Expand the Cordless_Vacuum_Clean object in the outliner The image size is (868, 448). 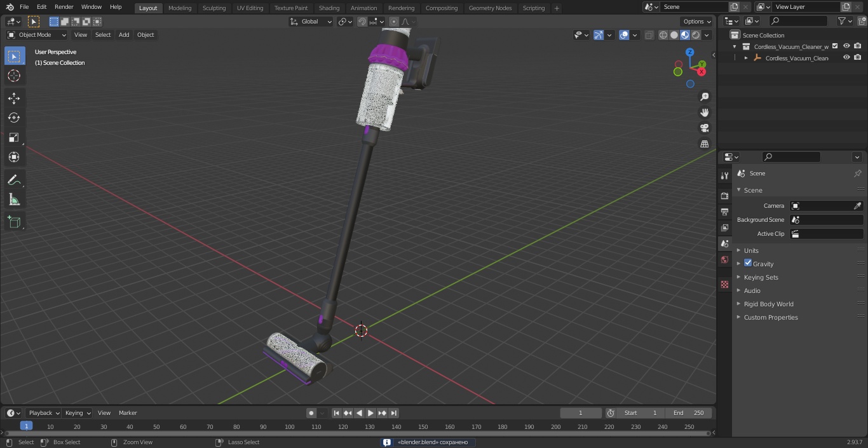click(746, 58)
